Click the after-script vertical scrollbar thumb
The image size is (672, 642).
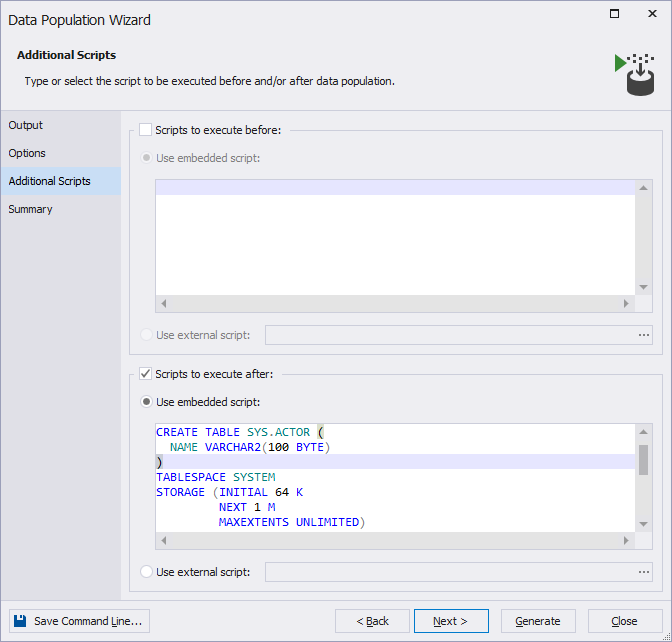coord(643,460)
